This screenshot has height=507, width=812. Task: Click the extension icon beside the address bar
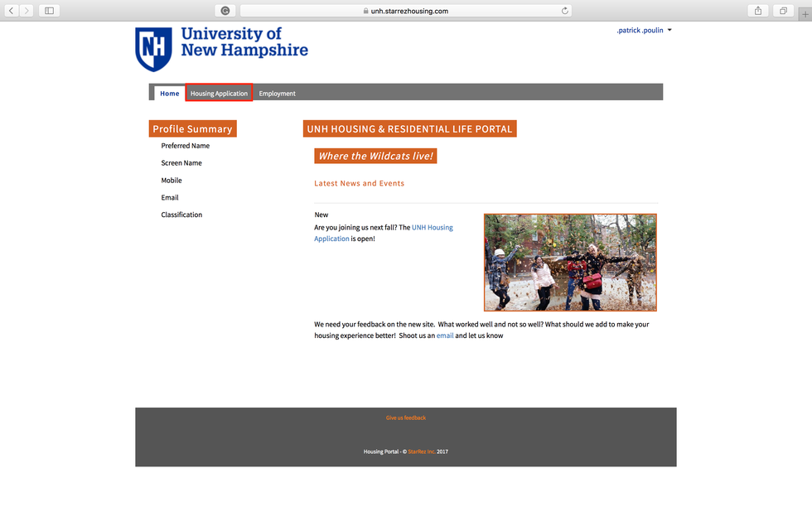[225, 10]
